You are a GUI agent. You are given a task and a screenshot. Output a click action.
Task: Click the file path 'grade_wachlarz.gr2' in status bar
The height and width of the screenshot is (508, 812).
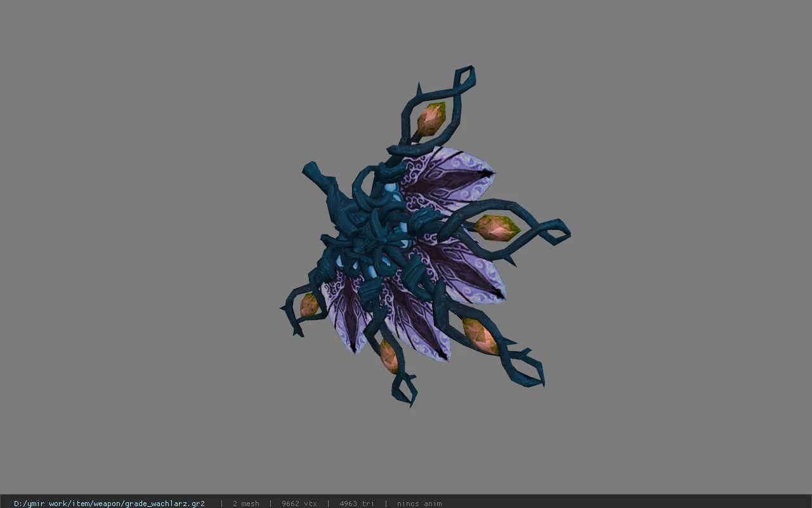(109, 504)
